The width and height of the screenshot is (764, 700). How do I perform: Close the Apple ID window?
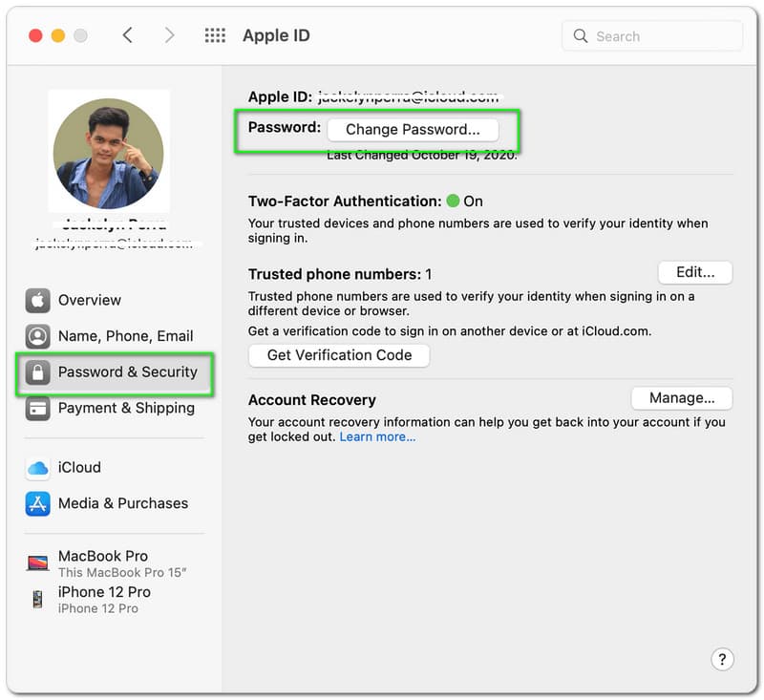click(35, 35)
